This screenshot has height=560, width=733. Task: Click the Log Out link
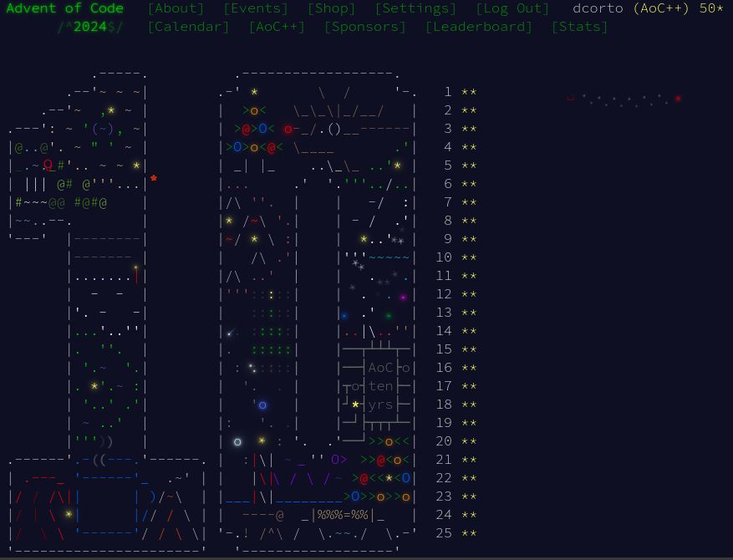click(512, 8)
